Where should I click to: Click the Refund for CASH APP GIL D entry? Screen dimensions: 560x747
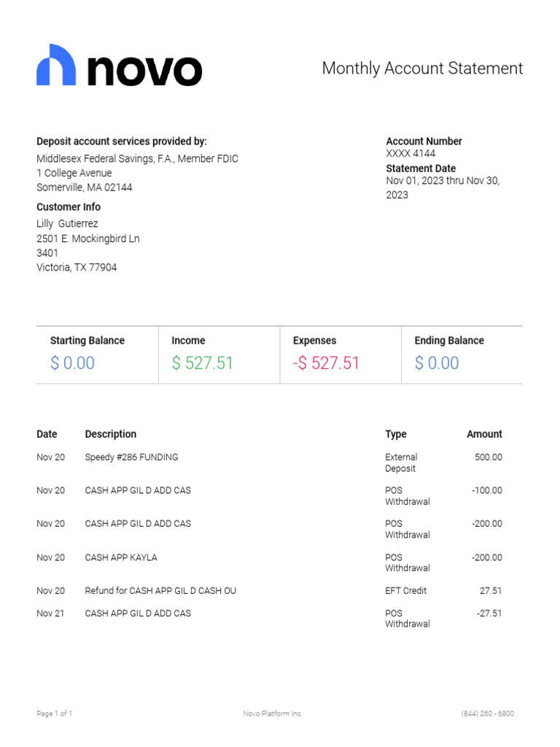[160, 591]
